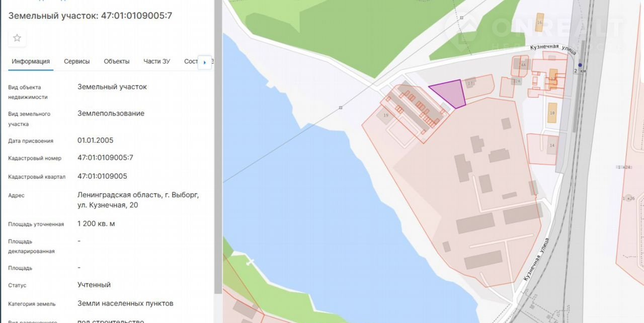Select building 4A on the map
Screen dimensions: 644x323
tap(523, 65)
